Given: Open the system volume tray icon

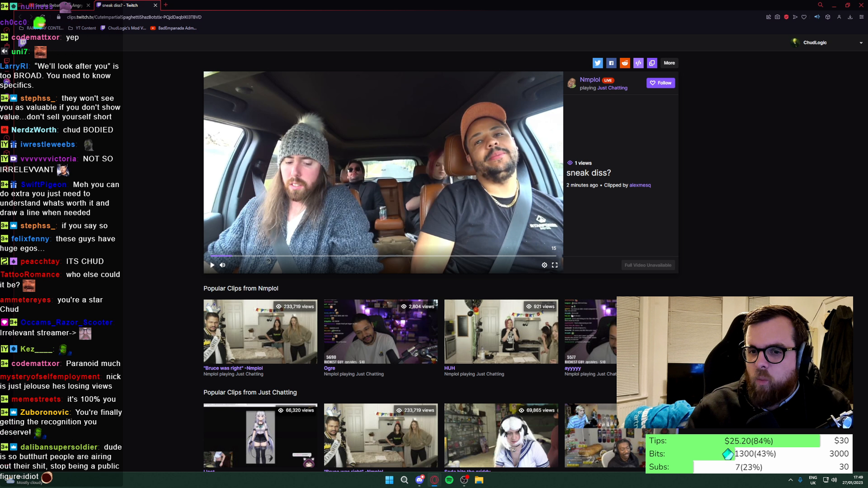Looking at the screenshot, I should 834,480.
